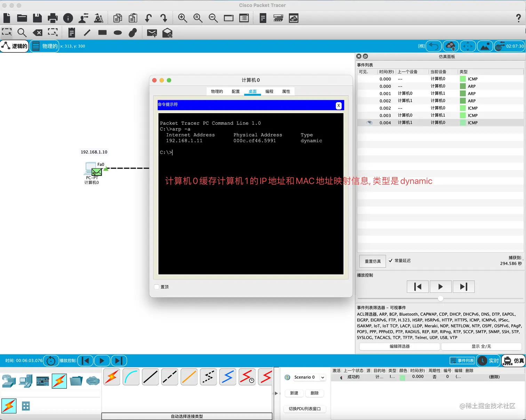Open the Scenario 0 dropdown

tap(322, 377)
